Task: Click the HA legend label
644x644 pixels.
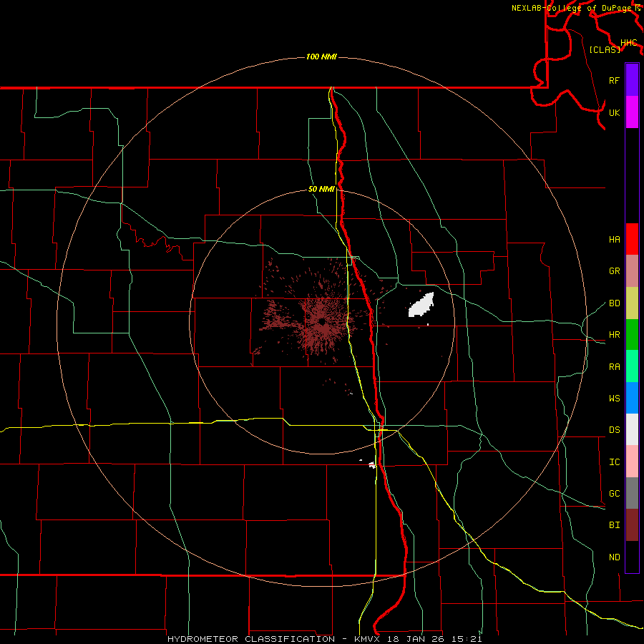Action: pyautogui.click(x=614, y=239)
